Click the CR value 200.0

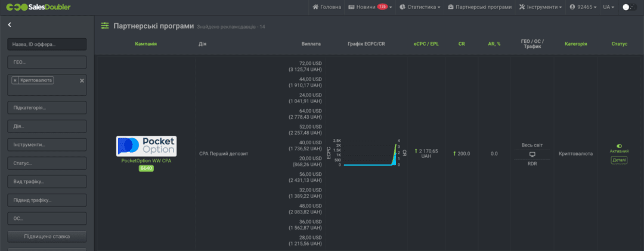(462, 154)
